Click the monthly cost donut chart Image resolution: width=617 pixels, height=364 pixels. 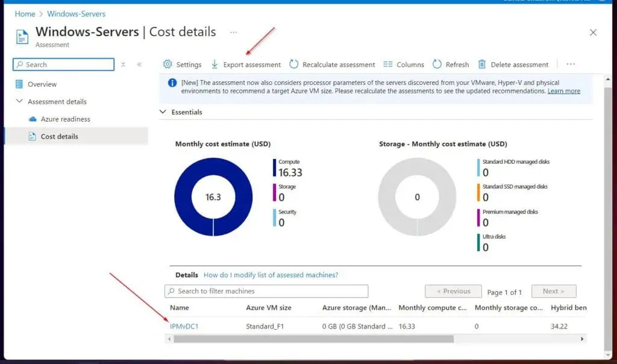pos(213,196)
